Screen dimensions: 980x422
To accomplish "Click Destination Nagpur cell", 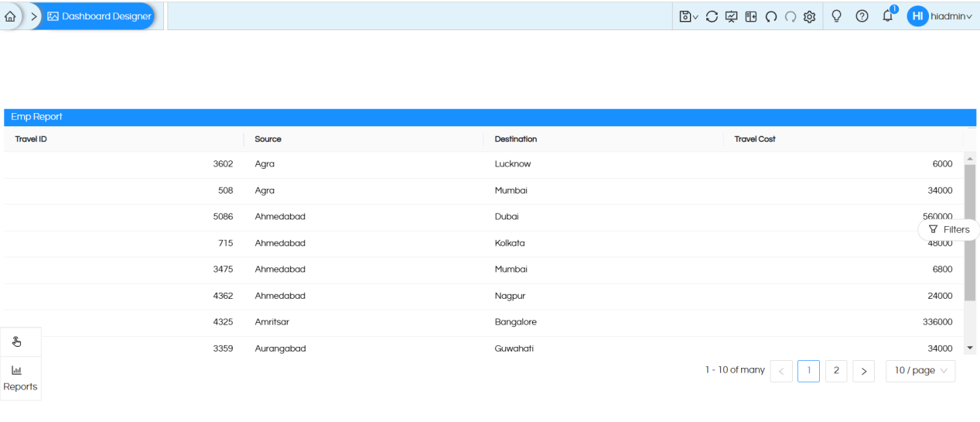I will 510,296.
